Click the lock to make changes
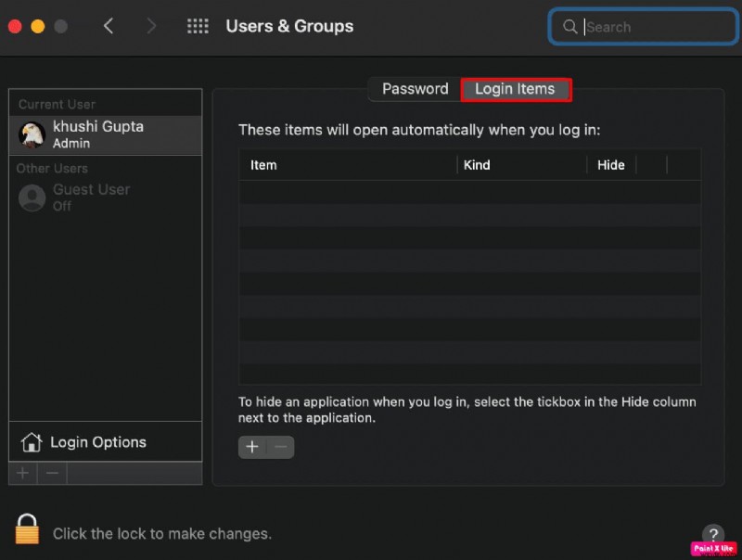Image resolution: width=742 pixels, height=560 pixels. tap(27, 529)
